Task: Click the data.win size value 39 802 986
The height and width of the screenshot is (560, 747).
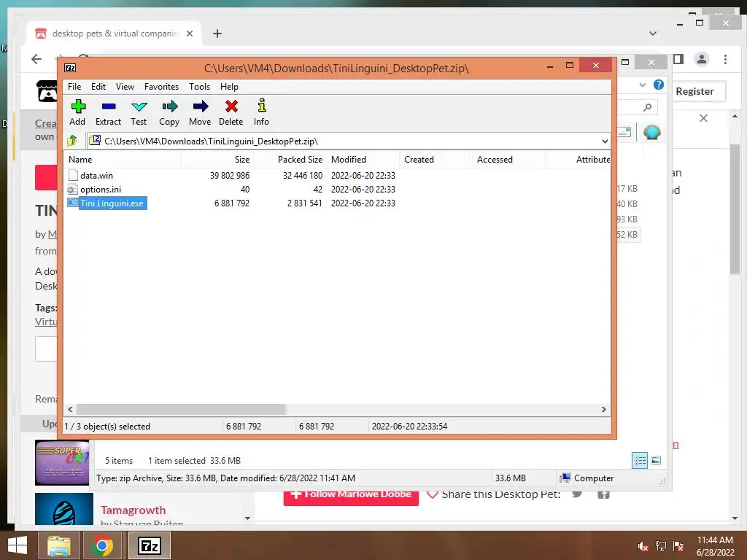Action: [230, 176]
